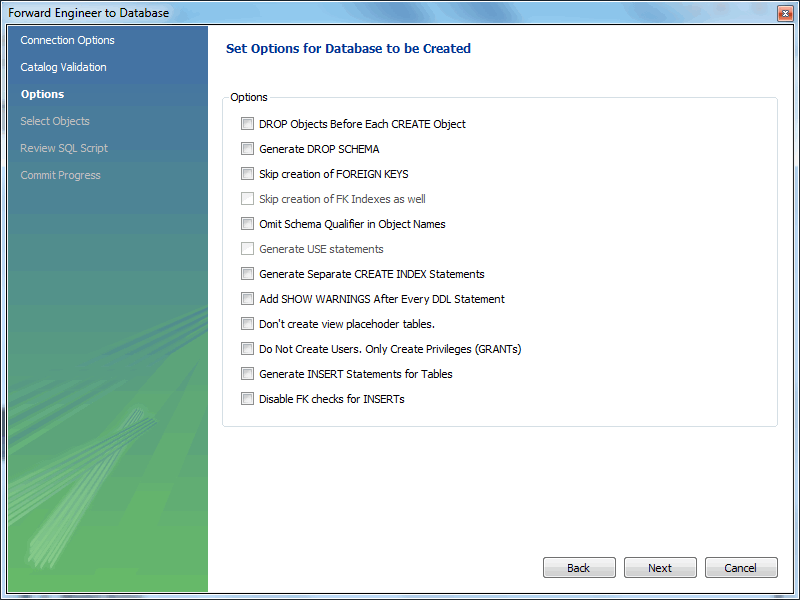Viewport: 800px width, 600px height.
Task: Click Skip creation of FK Indexes checkbox
Action: [247, 199]
